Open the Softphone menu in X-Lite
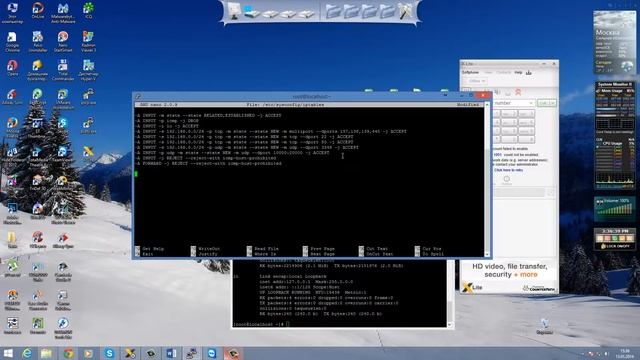 [x=470, y=72]
